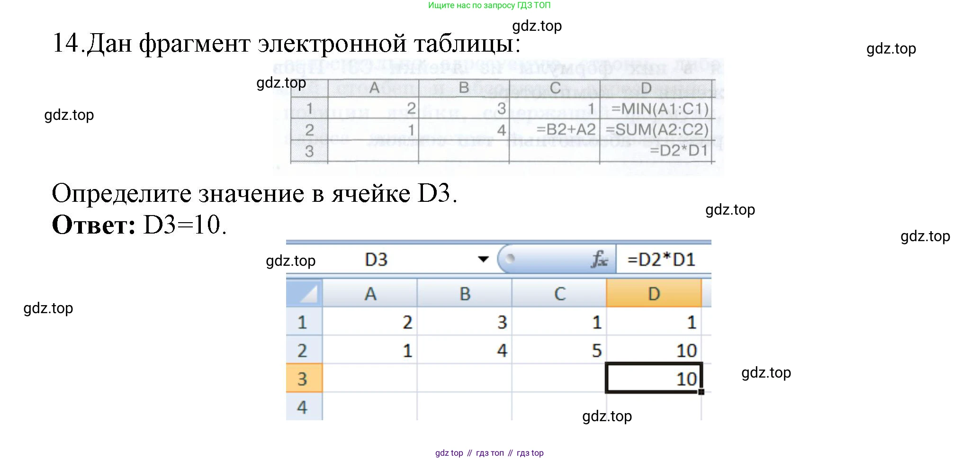Click selected cell D3 containing 10
The height and width of the screenshot is (460, 980).
[x=654, y=378]
